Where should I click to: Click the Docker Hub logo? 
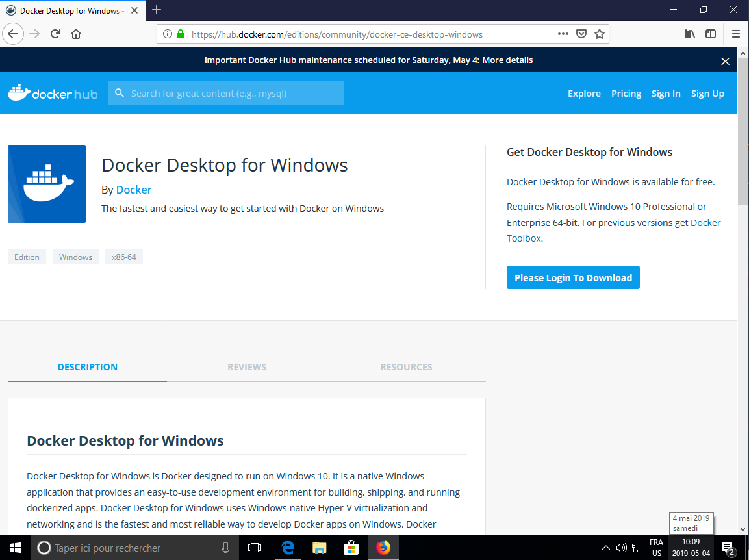(53, 93)
